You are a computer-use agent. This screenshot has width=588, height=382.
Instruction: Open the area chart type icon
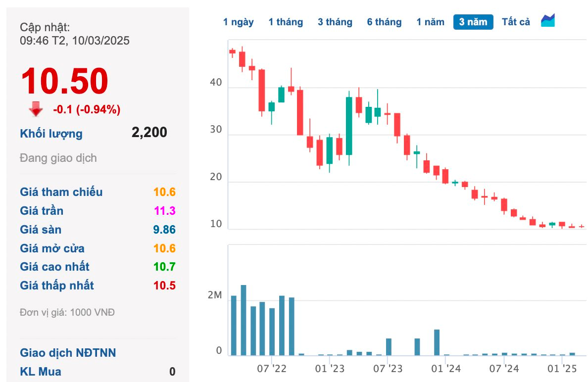[548, 21]
